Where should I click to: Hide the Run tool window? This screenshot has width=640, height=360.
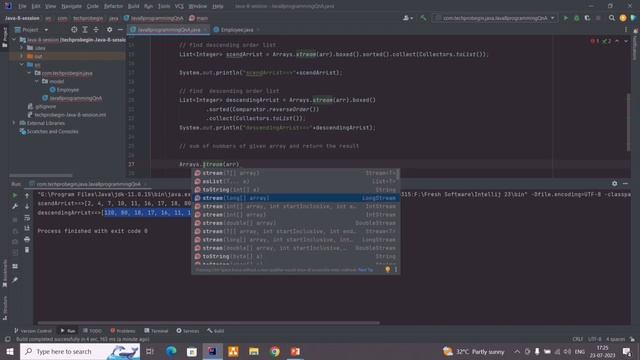(x=625, y=184)
